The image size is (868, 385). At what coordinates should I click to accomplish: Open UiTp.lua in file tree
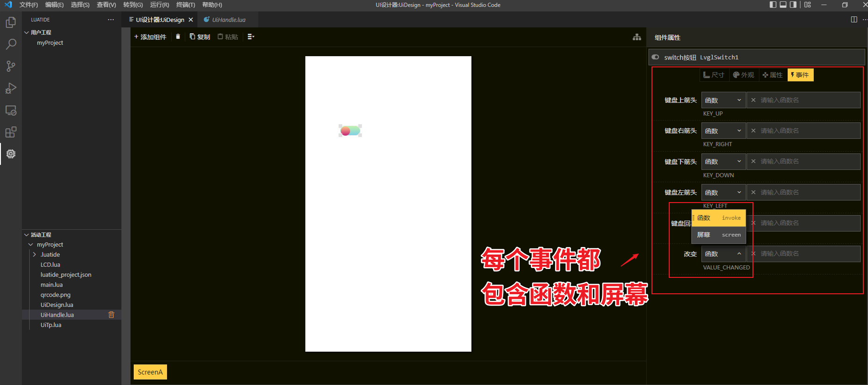pos(51,325)
